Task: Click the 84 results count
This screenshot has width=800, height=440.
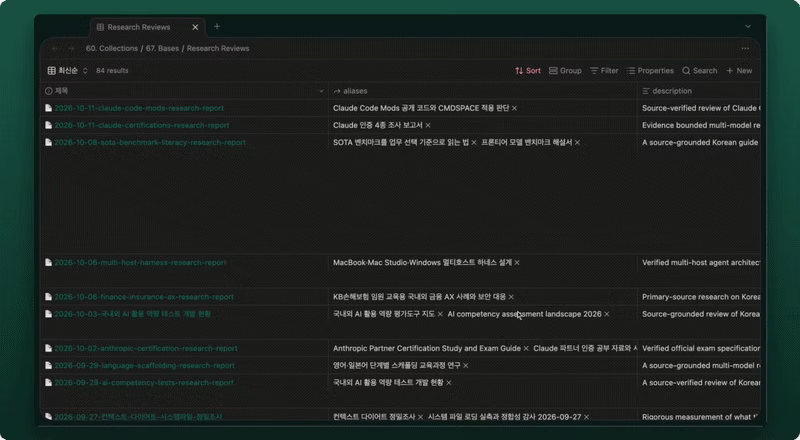Action: click(x=112, y=71)
